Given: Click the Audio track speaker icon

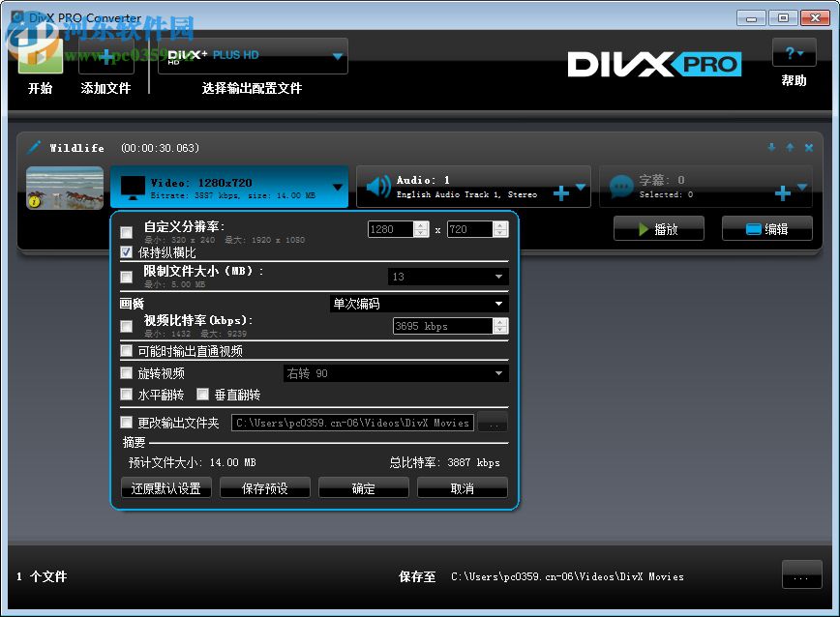Looking at the screenshot, I should 377,187.
